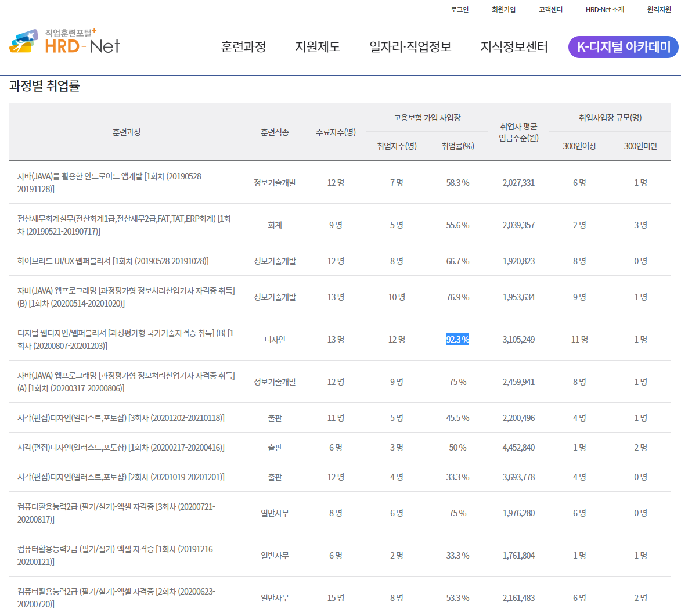Screen dimensions: 681x616
Task: Click the 300인미만 column header
Action: pyautogui.click(x=640, y=146)
